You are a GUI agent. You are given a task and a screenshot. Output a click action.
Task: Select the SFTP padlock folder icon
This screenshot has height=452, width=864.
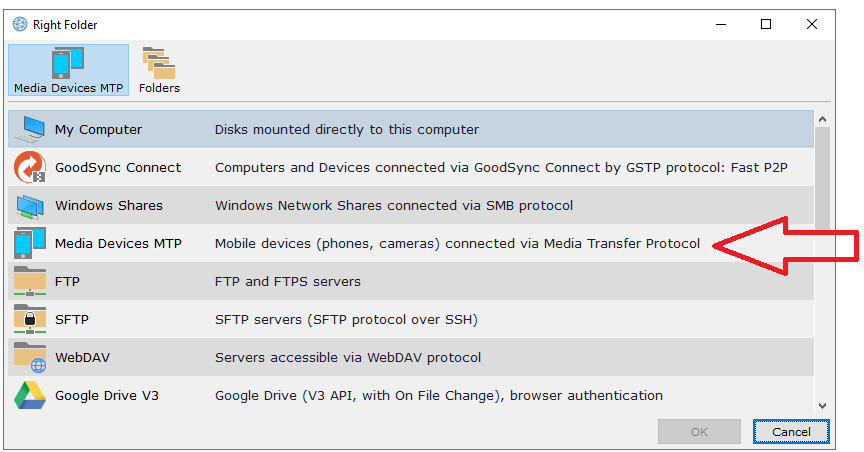pos(30,320)
